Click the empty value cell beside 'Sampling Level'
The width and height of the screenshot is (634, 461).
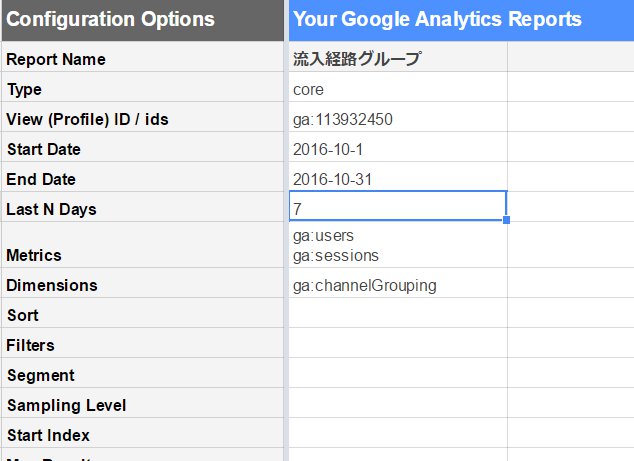point(398,403)
